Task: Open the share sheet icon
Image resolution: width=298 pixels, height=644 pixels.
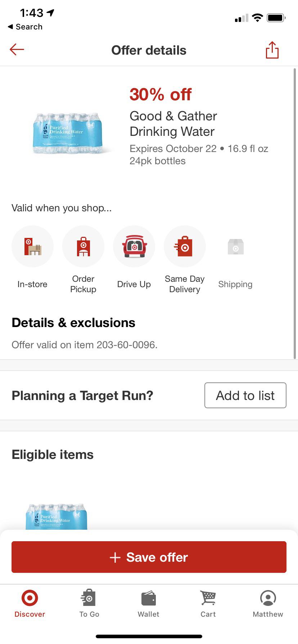Action: (x=272, y=50)
